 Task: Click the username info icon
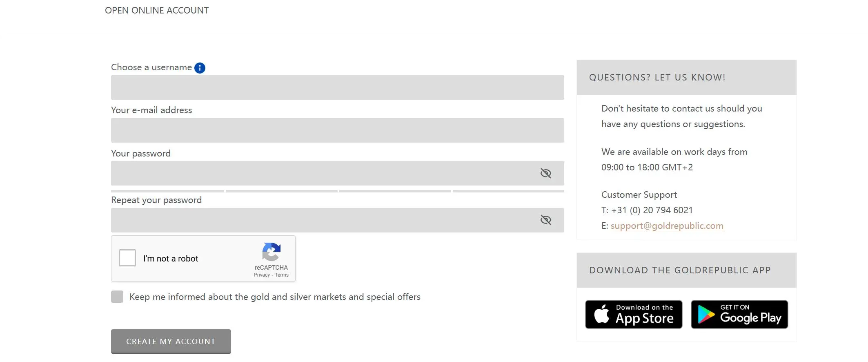[x=200, y=68]
